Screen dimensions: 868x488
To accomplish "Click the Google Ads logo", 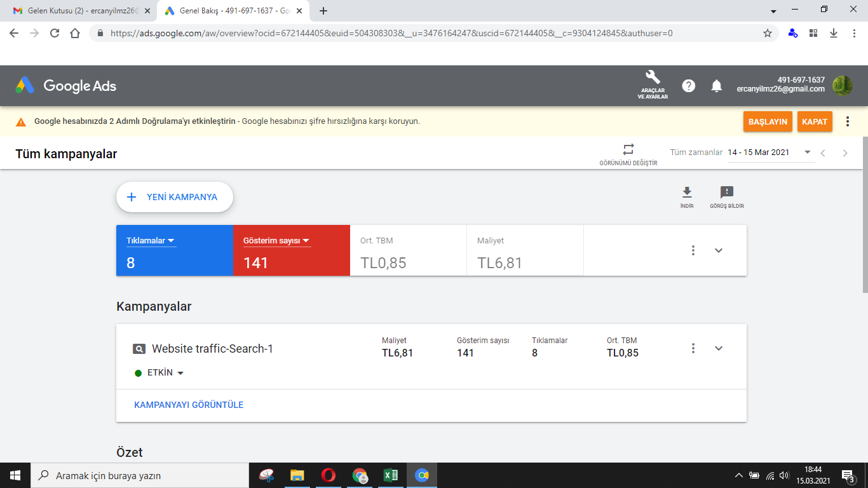I will coord(66,86).
